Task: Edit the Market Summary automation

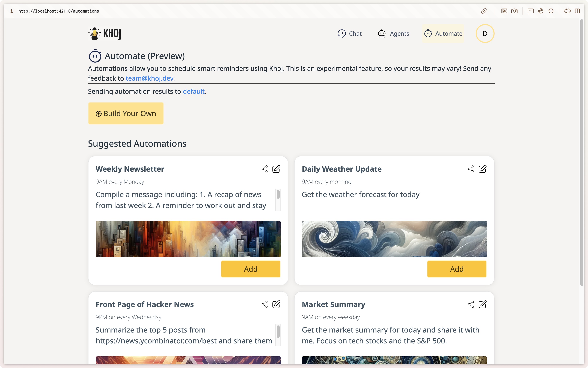Action: (482, 304)
